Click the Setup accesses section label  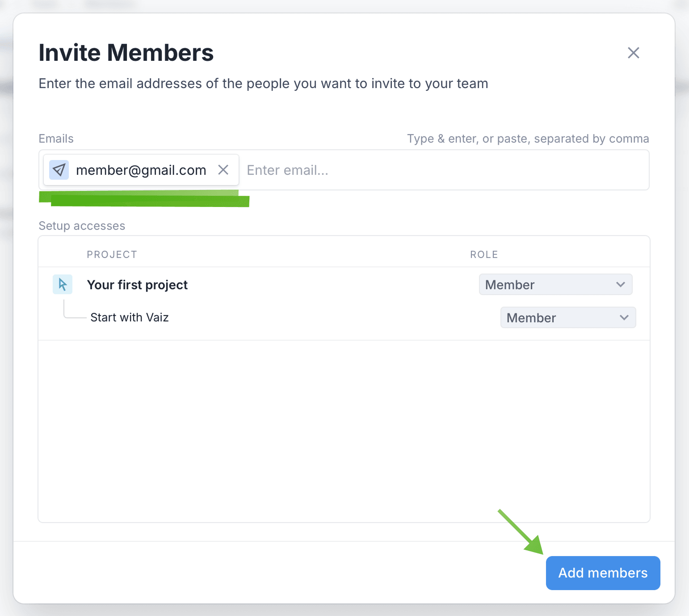(82, 226)
